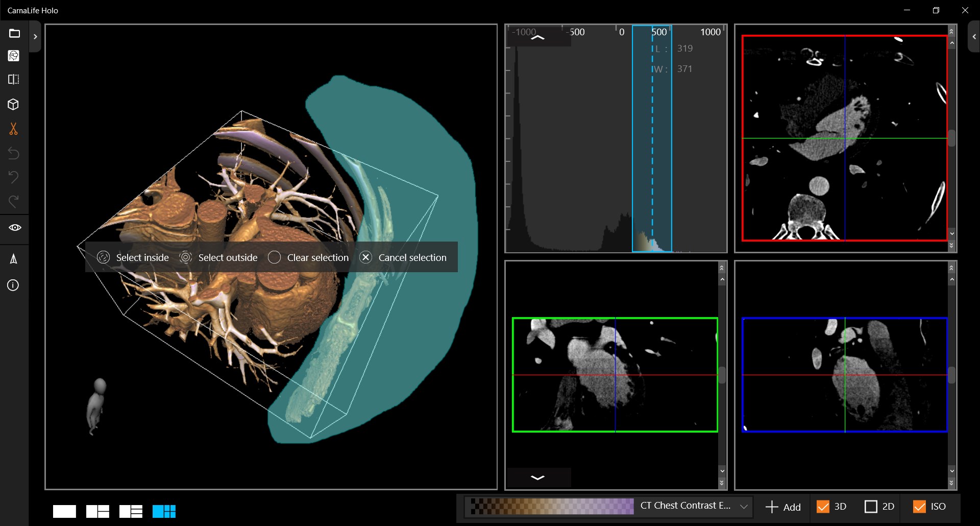Switch to blue four-panel grid layout
The image size is (980, 526).
click(x=164, y=511)
